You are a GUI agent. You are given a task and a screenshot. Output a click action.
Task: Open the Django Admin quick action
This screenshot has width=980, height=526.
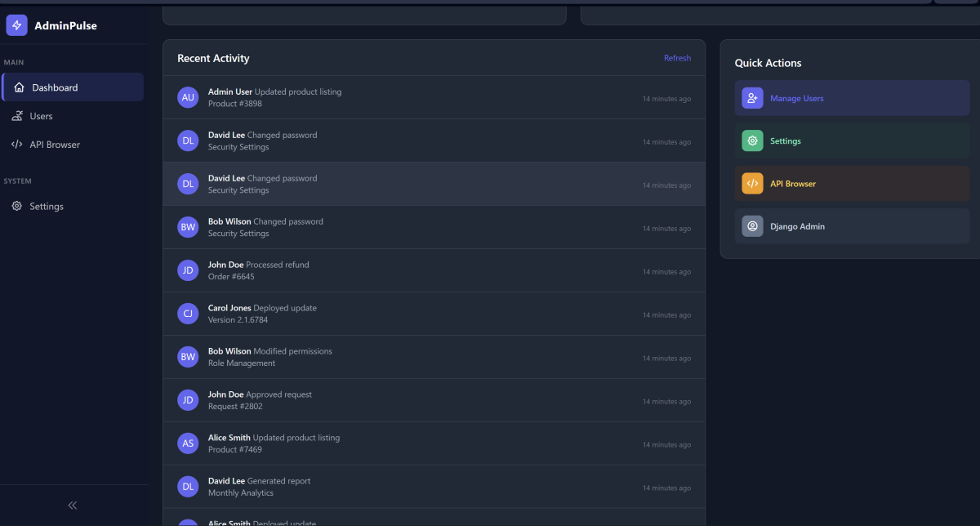pyautogui.click(x=852, y=226)
